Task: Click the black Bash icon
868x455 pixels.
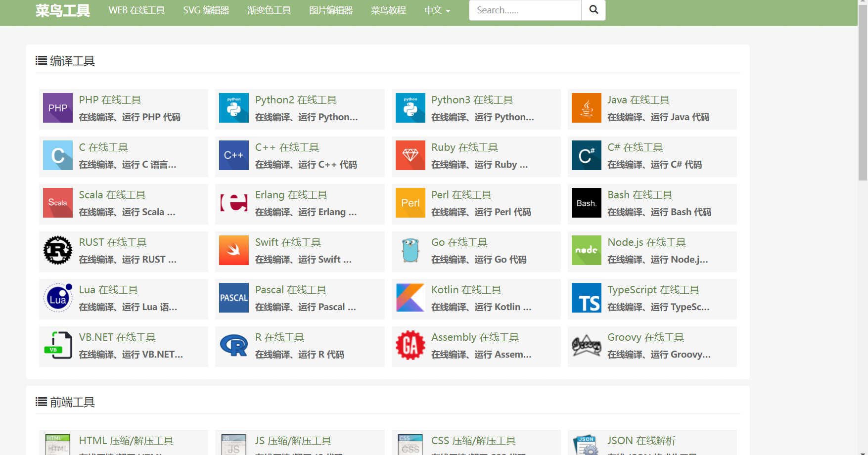Action: pos(587,203)
